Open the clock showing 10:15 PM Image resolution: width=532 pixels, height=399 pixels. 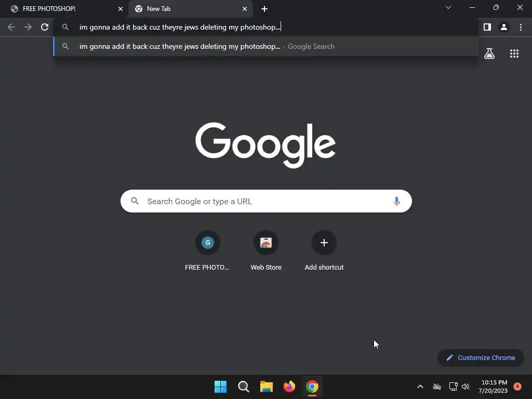click(x=493, y=387)
